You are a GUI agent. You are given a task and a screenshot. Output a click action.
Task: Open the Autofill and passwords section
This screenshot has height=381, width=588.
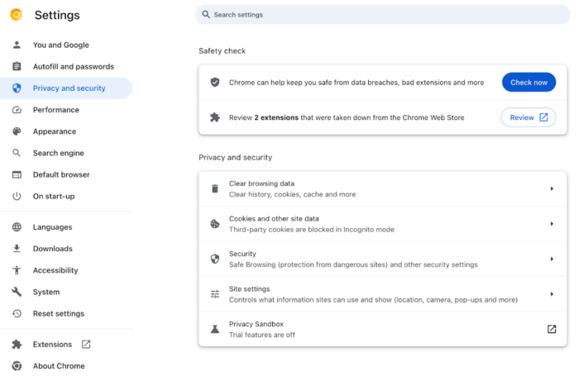click(73, 67)
